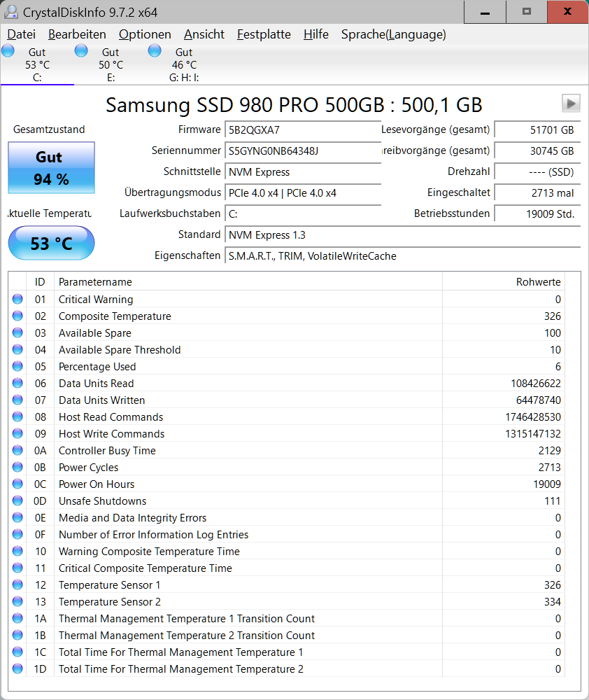The width and height of the screenshot is (589, 700).
Task: Click the status icon for row ID 1D
Action: pyautogui.click(x=17, y=669)
